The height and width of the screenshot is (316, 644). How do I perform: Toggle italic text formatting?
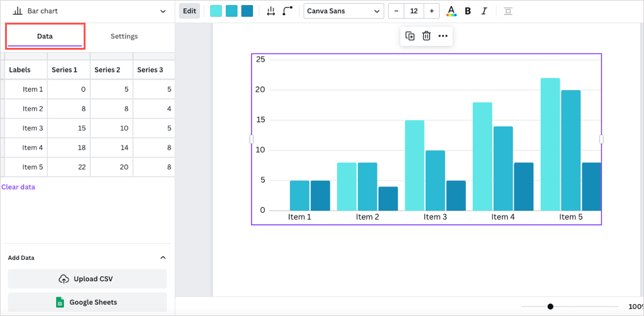tap(484, 11)
